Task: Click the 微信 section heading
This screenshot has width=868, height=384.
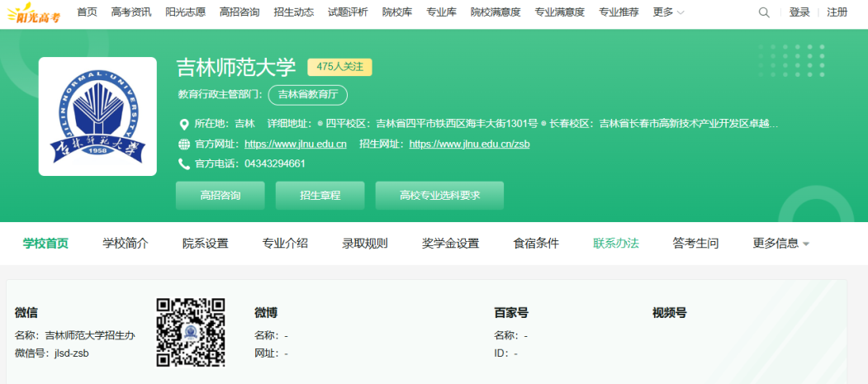Action: coord(26,313)
